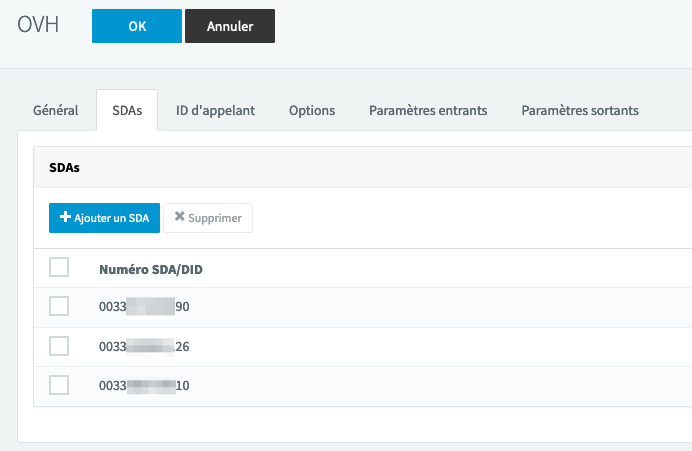The height and width of the screenshot is (451, 692).
Task: Switch to Paramètres sortants tab
Action: pyautogui.click(x=580, y=110)
